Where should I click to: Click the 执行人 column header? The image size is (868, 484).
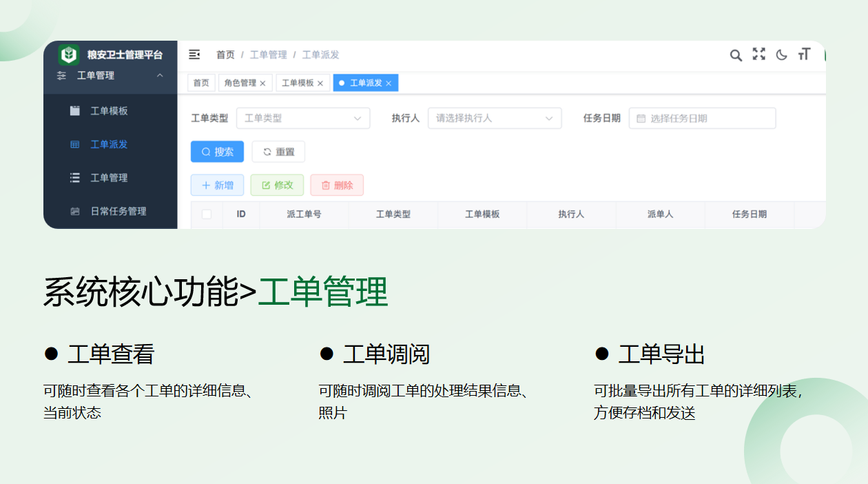571,214
